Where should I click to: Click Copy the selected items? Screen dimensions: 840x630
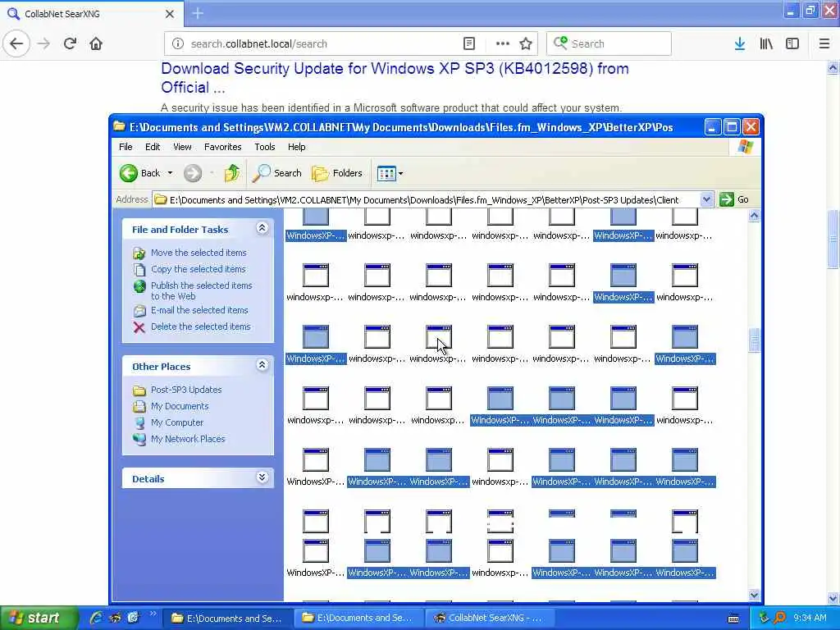(198, 269)
